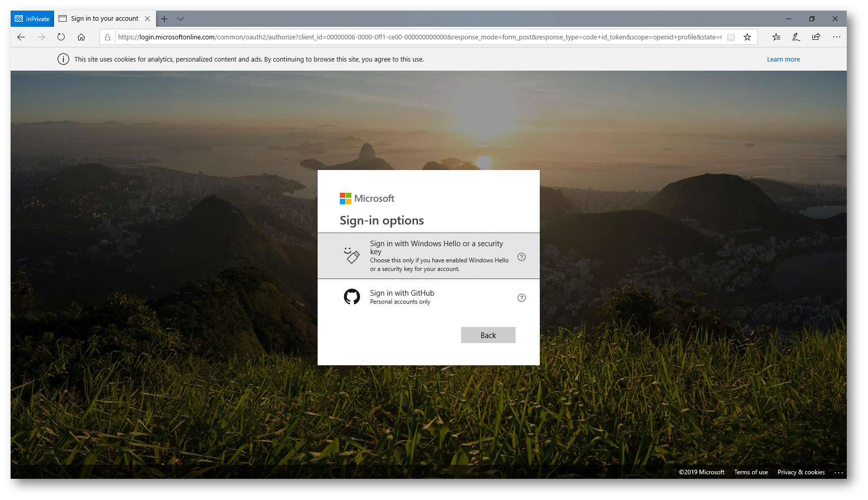868x500 pixels.
Task: Click the browser forward arrow
Action: 41,37
